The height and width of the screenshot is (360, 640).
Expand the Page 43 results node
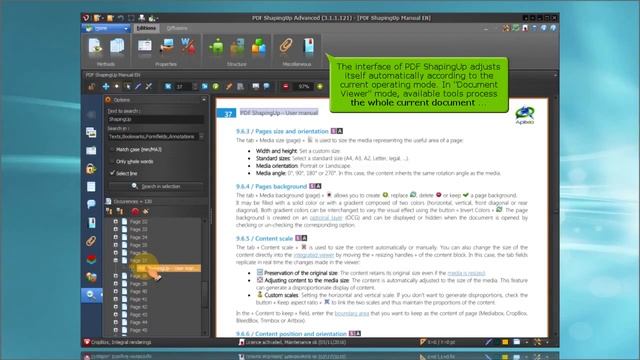point(116,315)
